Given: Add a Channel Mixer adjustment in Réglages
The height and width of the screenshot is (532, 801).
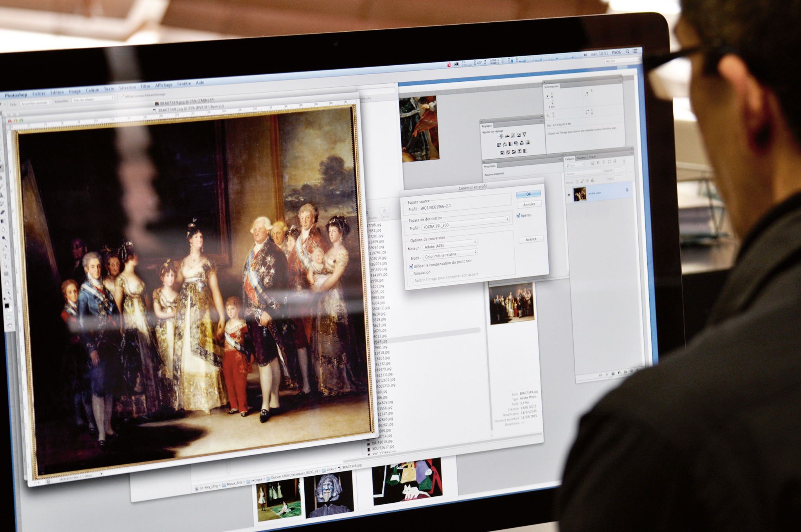Looking at the screenshot, I should pyautogui.click(x=522, y=143).
